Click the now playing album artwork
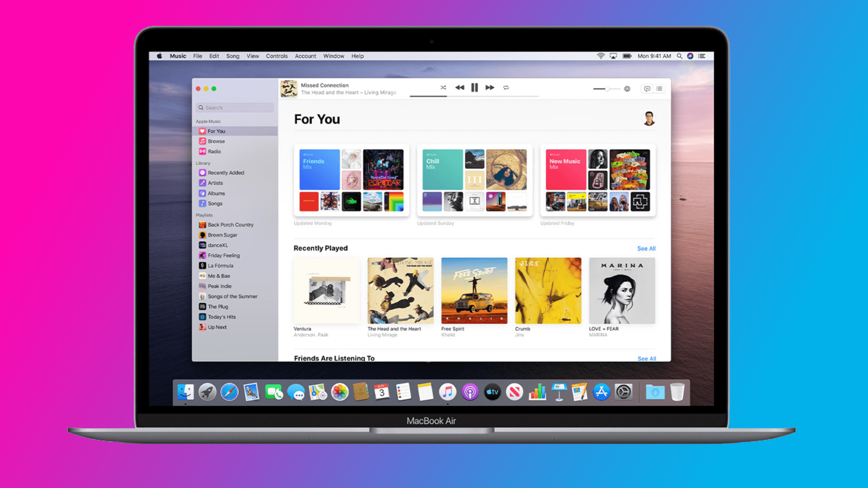 pyautogui.click(x=289, y=88)
